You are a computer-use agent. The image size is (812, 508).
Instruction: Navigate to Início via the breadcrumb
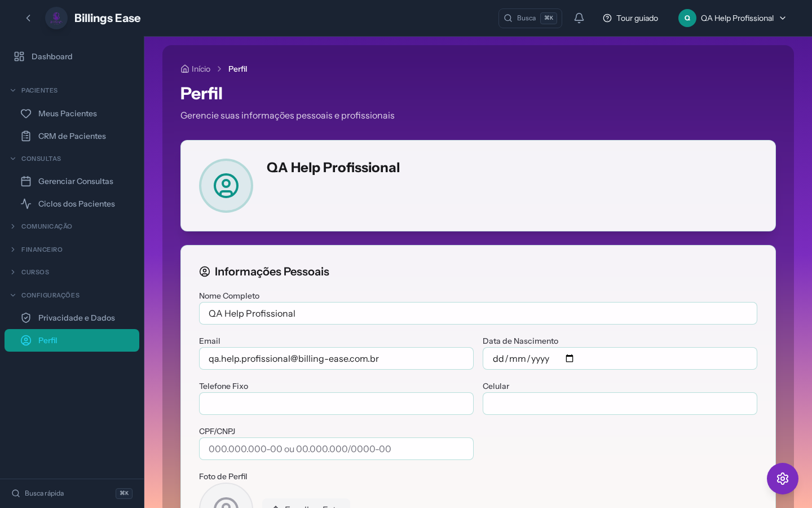(201, 69)
